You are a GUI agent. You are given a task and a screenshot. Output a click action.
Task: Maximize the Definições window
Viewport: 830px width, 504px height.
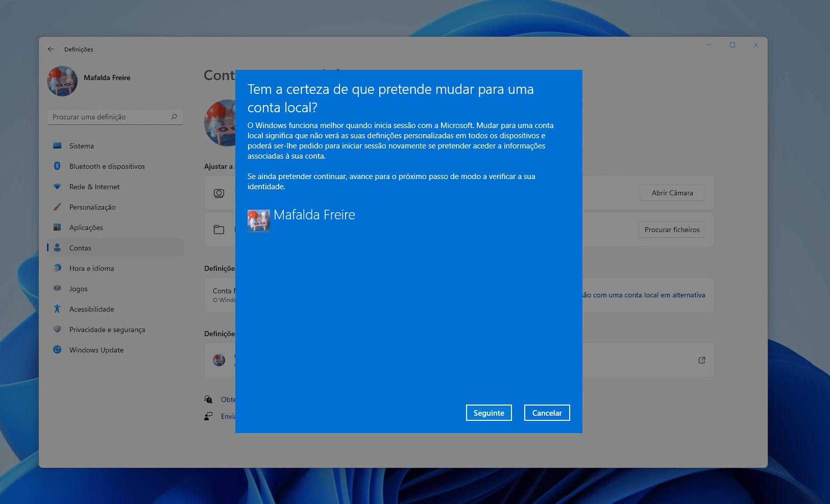[733, 45]
